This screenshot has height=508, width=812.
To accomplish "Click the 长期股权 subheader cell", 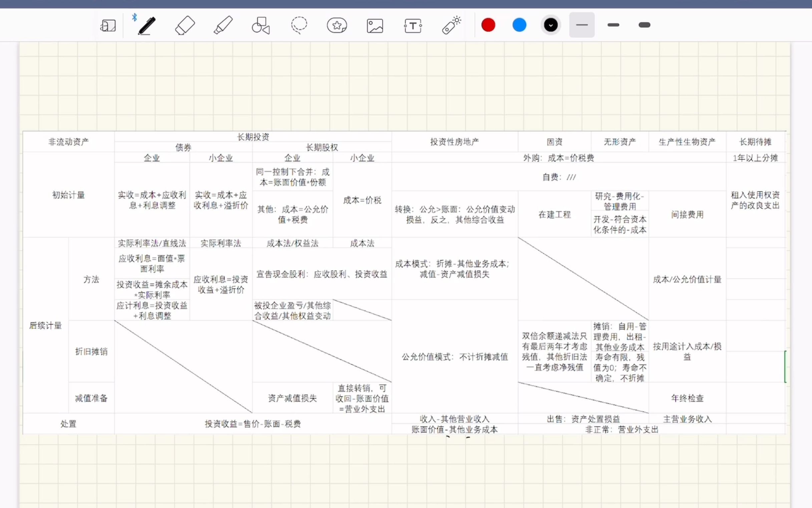I will (x=322, y=147).
